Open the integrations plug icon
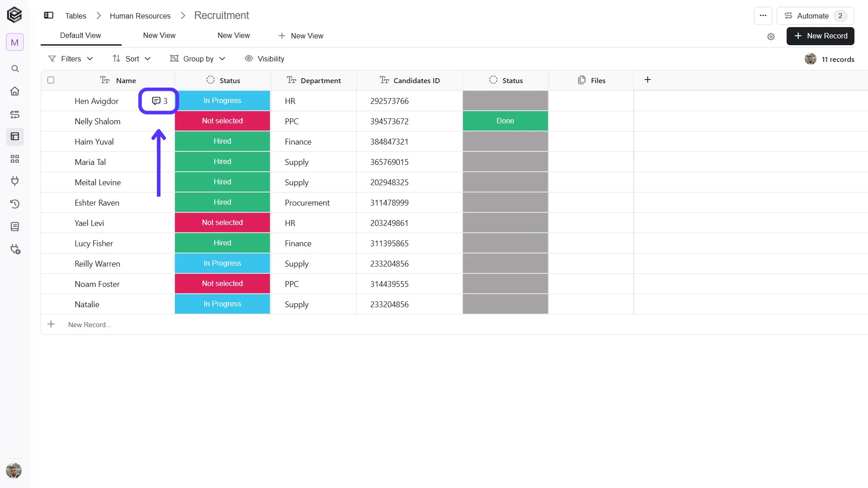This screenshot has height=488, width=868. click(15, 181)
